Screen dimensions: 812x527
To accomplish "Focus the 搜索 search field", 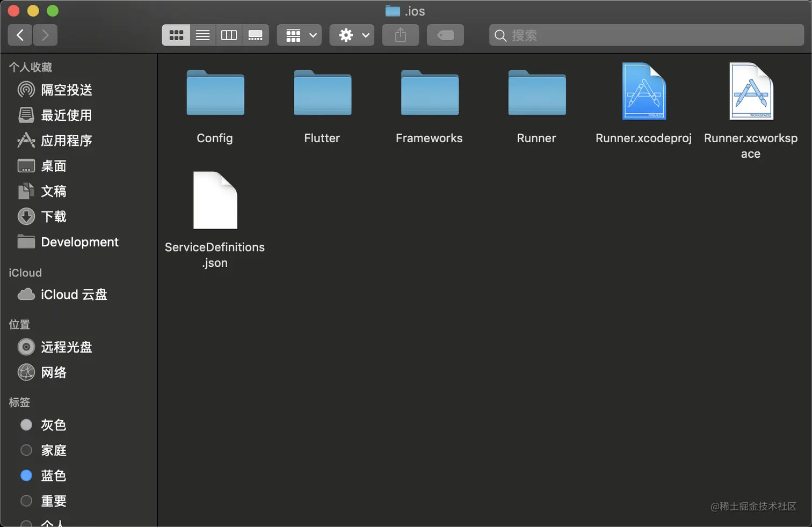I will click(647, 35).
